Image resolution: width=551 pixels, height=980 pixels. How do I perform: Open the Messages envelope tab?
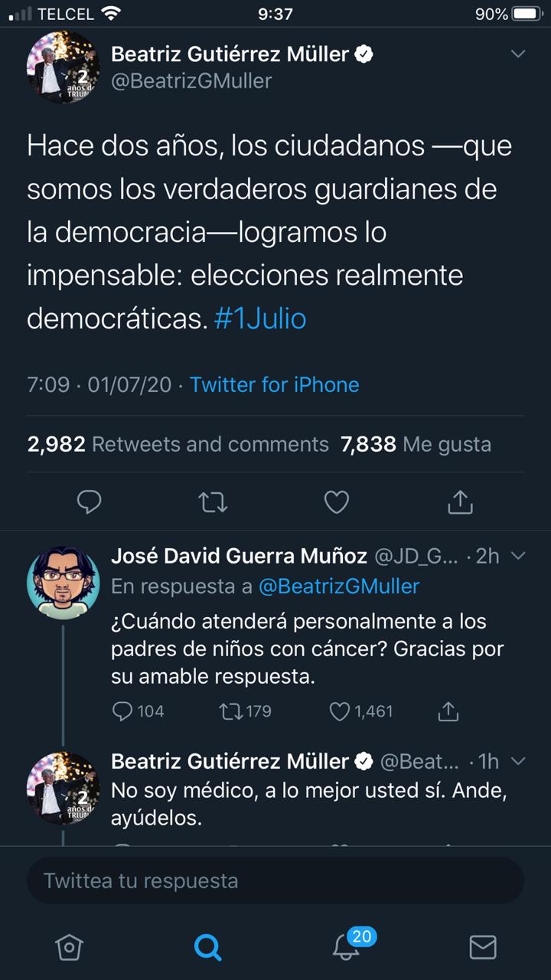[x=482, y=948]
